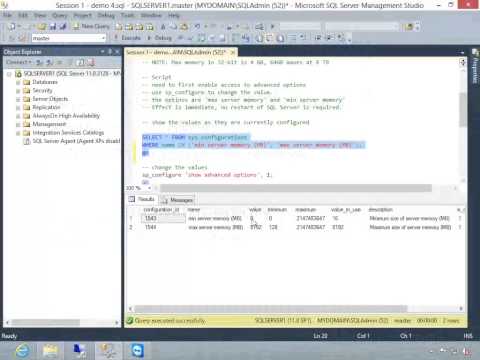The width and height of the screenshot is (480, 360).
Task: Expand the Replication folder
Action: point(18,107)
